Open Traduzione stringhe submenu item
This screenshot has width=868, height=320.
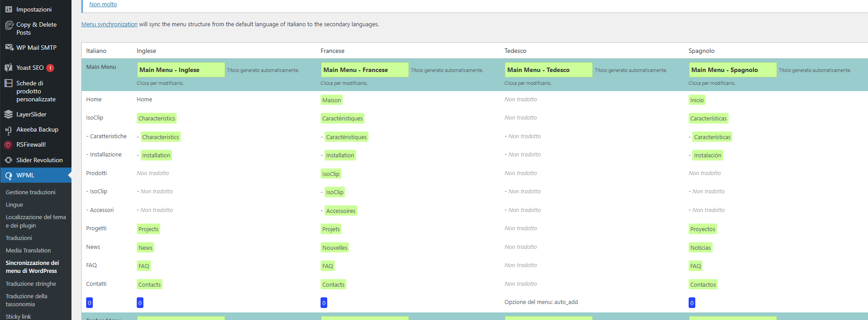[31, 284]
